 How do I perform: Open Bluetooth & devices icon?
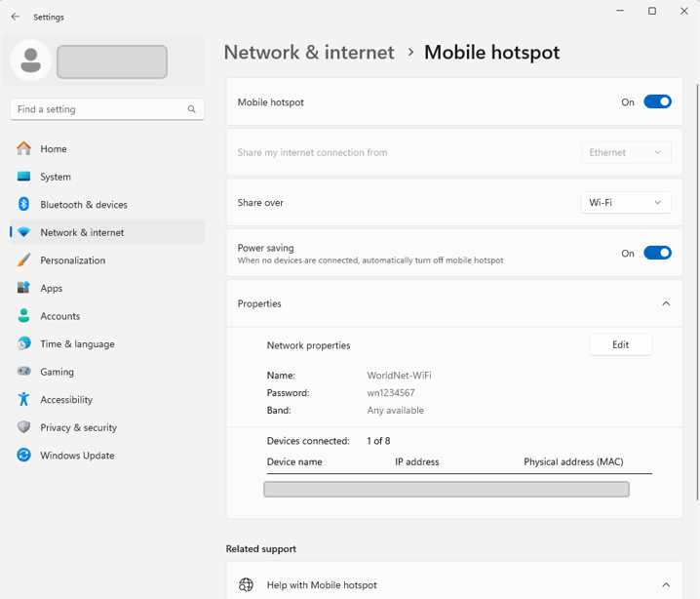click(24, 205)
